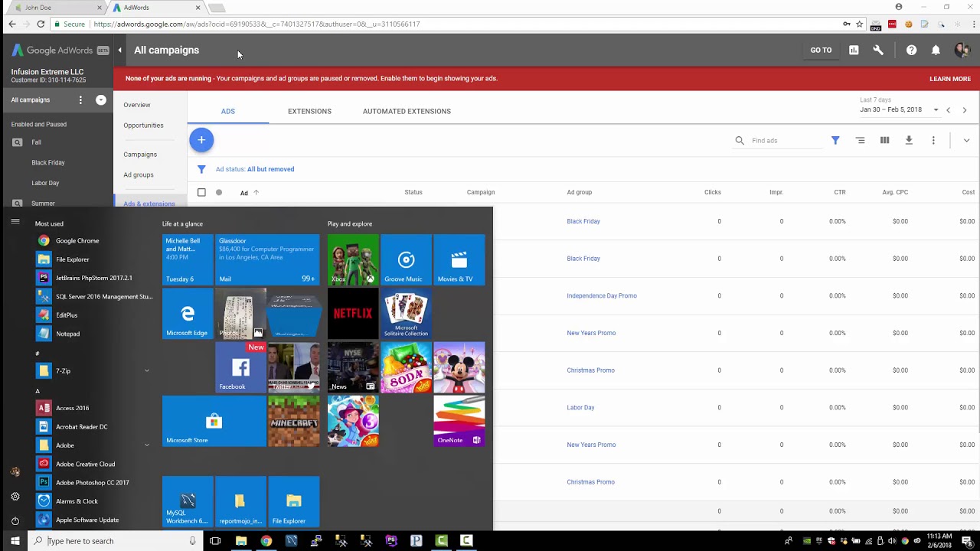The image size is (980, 551).
Task: Switch to the Automated Extensions tab
Action: 407,111
